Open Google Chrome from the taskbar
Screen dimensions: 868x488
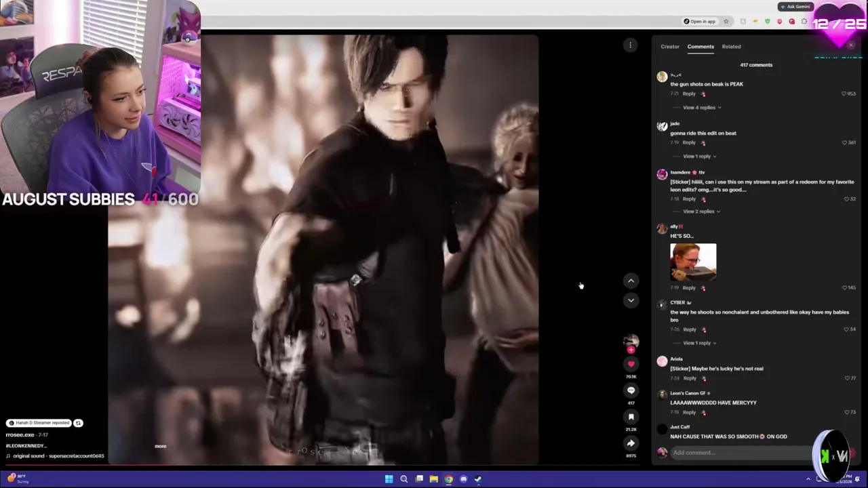coord(448,479)
